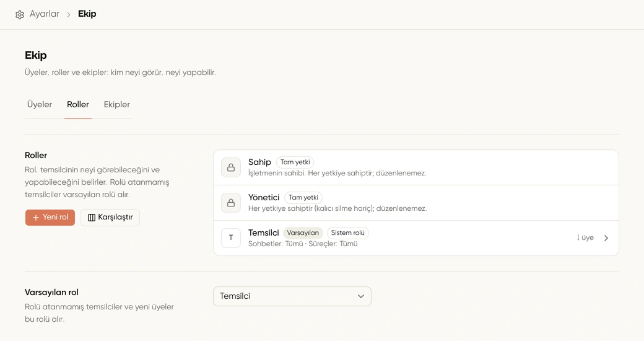This screenshot has width=644, height=341.
Task: Click the Tam yetki badge on Sahip
Action: click(295, 162)
